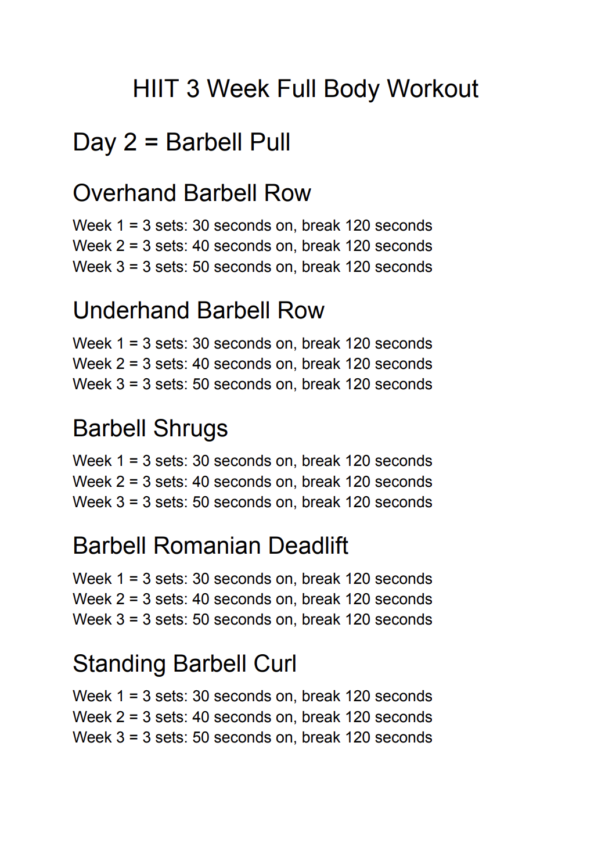Click Week 1 line under Barbell Romanian Deadlift
Screen dimensions: 612x868
[252, 579]
